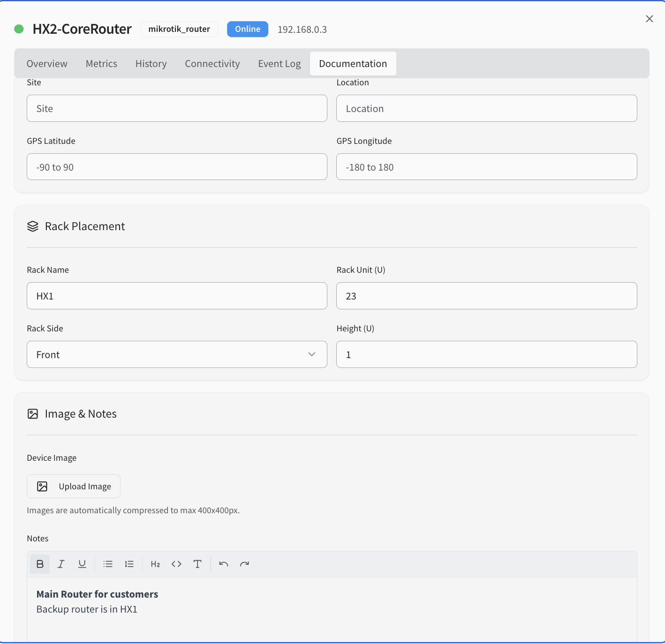
Task: Insert code block in Notes editor
Action: click(x=176, y=564)
